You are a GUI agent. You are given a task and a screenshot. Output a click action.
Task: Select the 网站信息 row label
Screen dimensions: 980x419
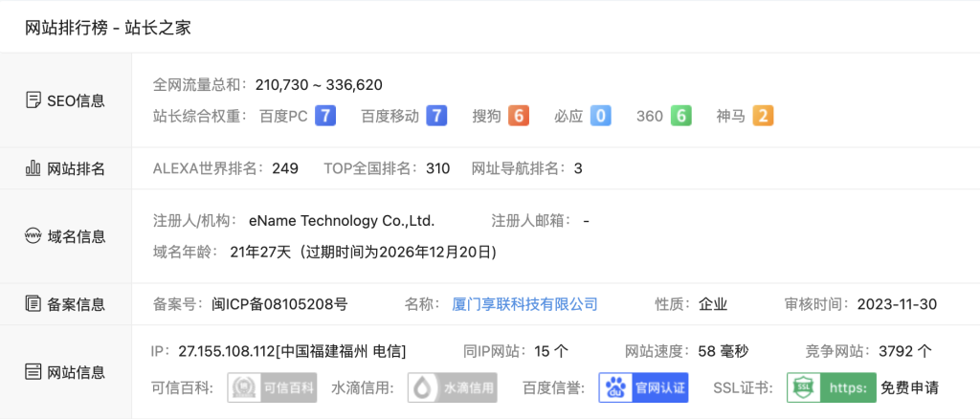(77, 373)
